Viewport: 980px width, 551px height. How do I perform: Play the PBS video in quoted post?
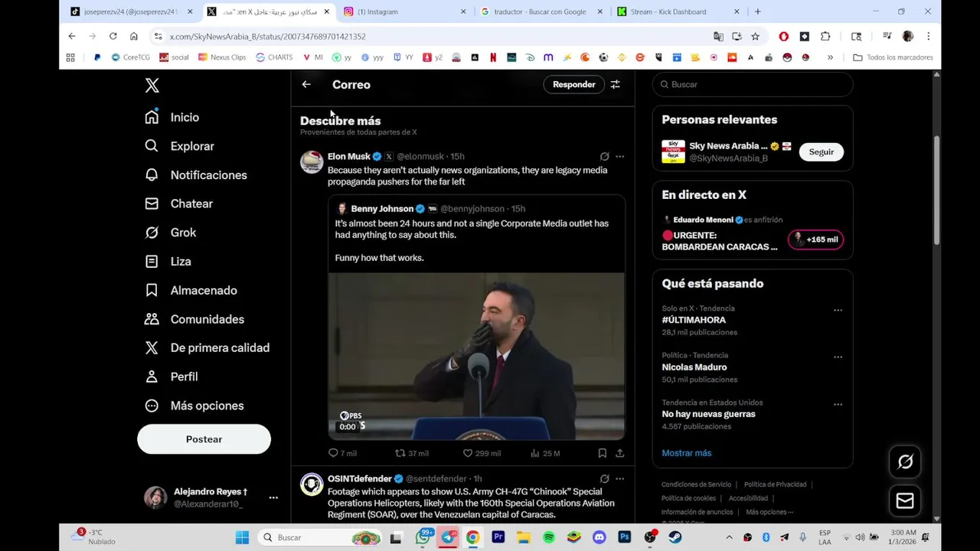[476, 356]
